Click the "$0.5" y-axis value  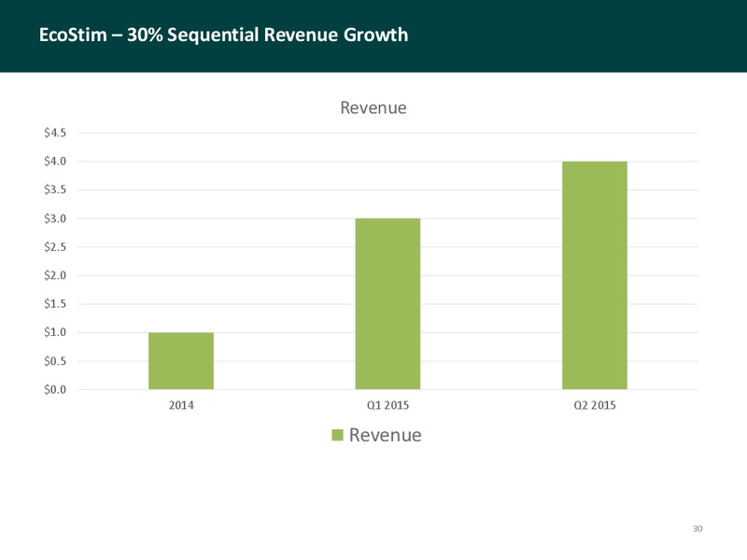(x=55, y=361)
